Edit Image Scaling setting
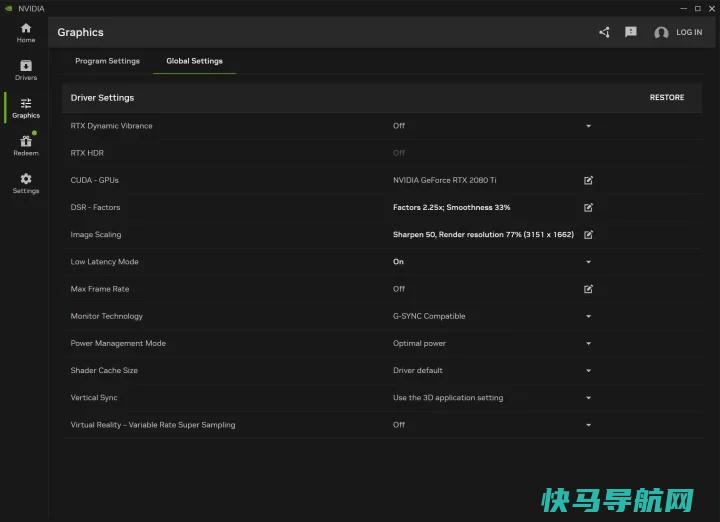This screenshot has height=522, width=720. pos(588,235)
